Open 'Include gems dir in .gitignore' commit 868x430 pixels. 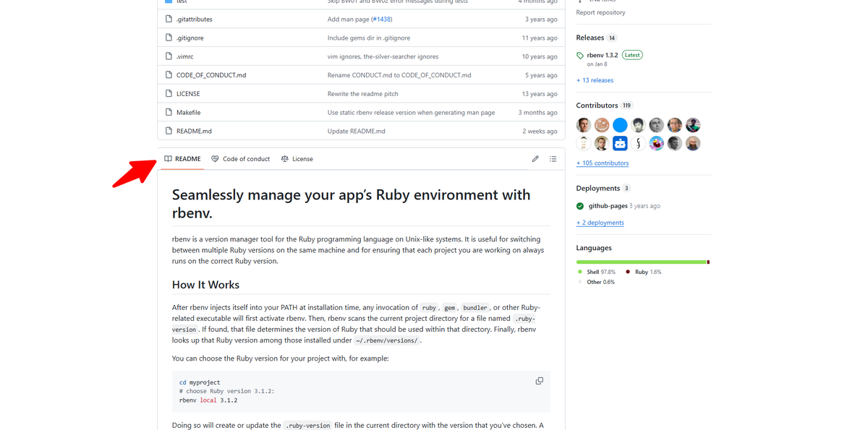(x=369, y=38)
